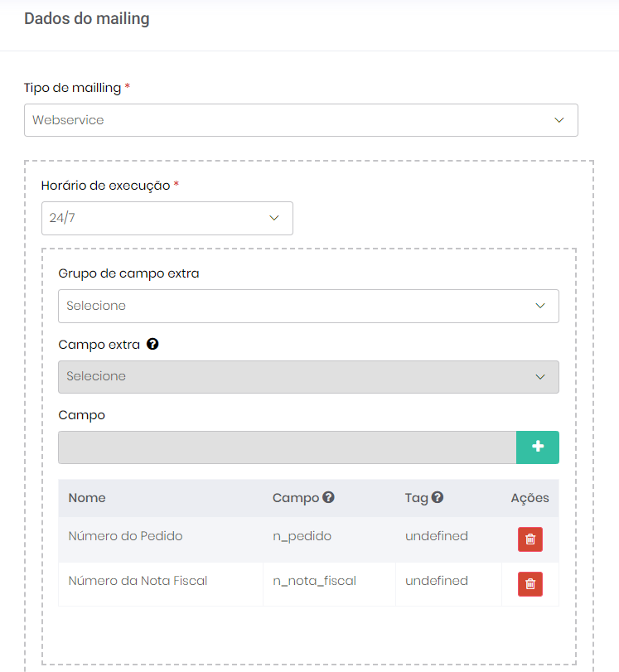Screen dimensions: 619x672
Task: Click chevron arrow on 24/7 dropdown
Action: click(274, 219)
